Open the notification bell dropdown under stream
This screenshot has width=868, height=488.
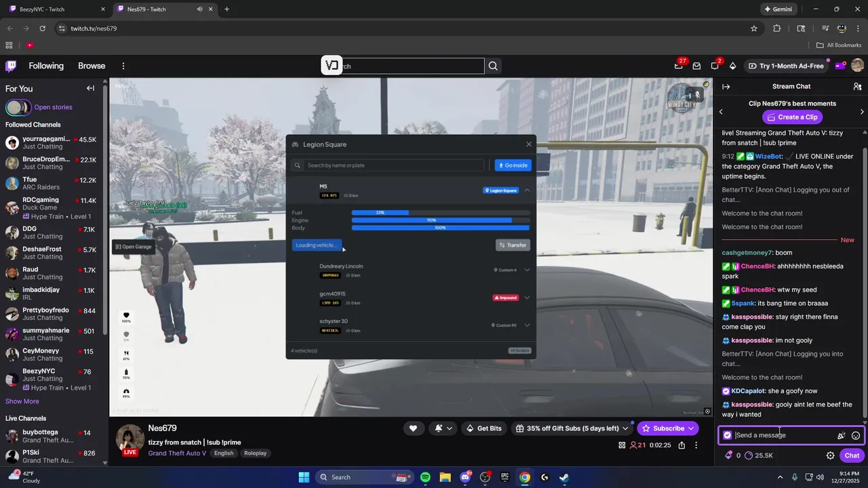pyautogui.click(x=443, y=428)
